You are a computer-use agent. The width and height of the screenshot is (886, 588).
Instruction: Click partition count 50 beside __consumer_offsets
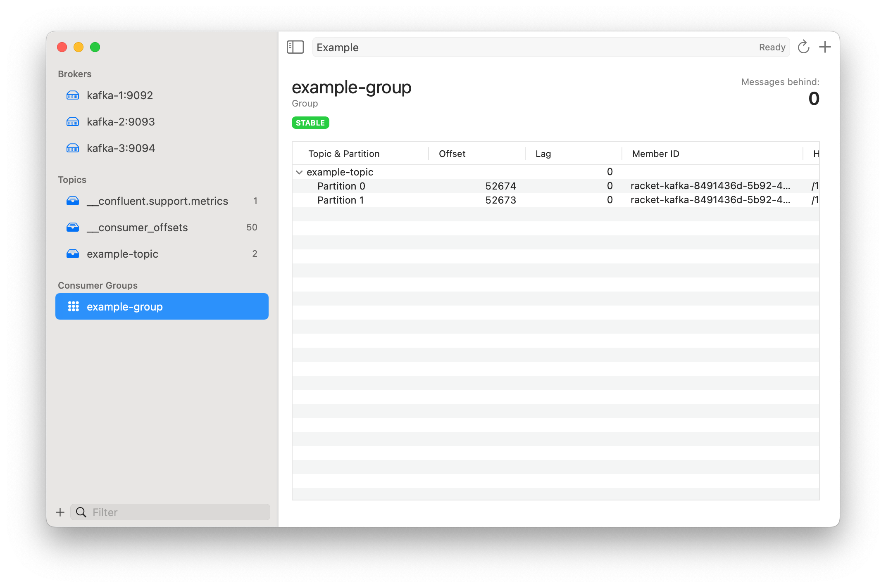click(x=252, y=227)
